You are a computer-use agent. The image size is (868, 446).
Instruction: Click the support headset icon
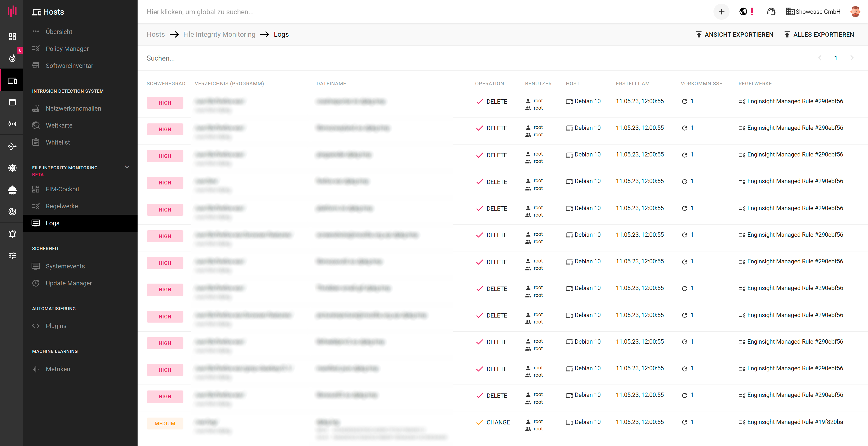click(x=771, y=12)
